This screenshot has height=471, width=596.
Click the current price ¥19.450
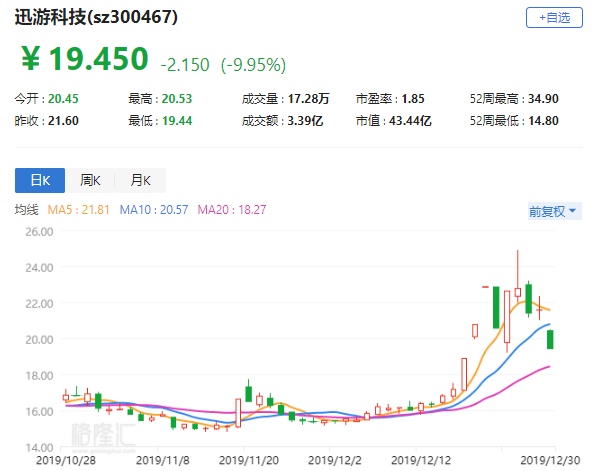coord(84,59)
